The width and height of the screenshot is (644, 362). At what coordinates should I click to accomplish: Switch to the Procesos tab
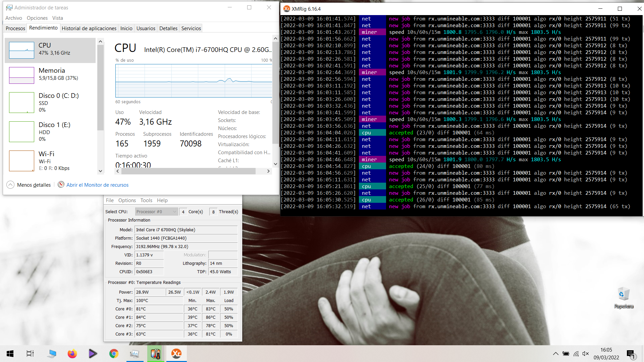15,28
